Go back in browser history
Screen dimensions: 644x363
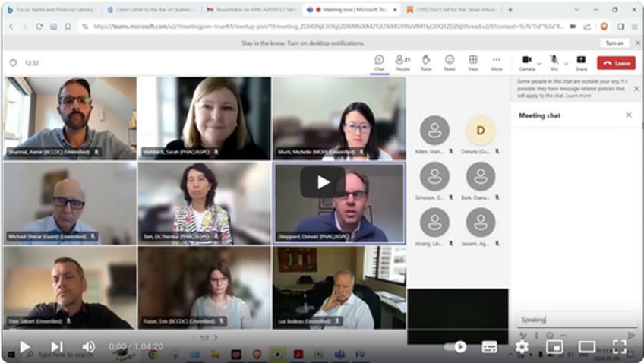(11, 27)
